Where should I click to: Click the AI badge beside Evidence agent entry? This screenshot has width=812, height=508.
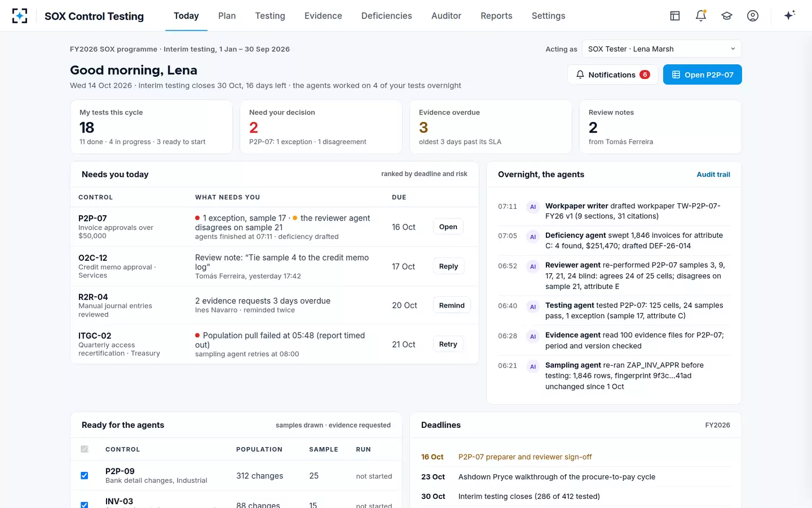(532, 337)
